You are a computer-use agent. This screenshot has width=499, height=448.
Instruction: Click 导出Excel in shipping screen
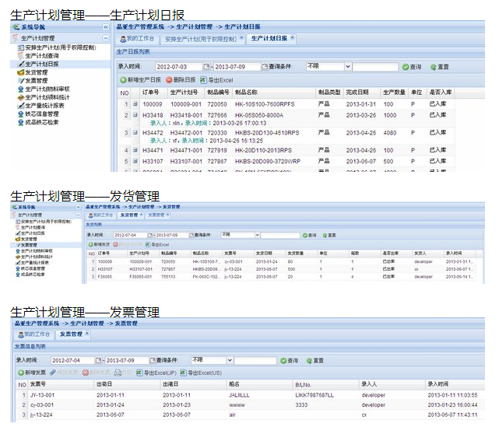pyautogui.click(x=157, y=244)
